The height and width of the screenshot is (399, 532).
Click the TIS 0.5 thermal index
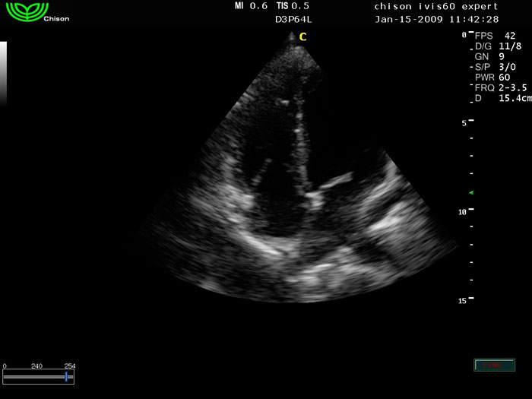pyautogui.click(x=293, y=6)
